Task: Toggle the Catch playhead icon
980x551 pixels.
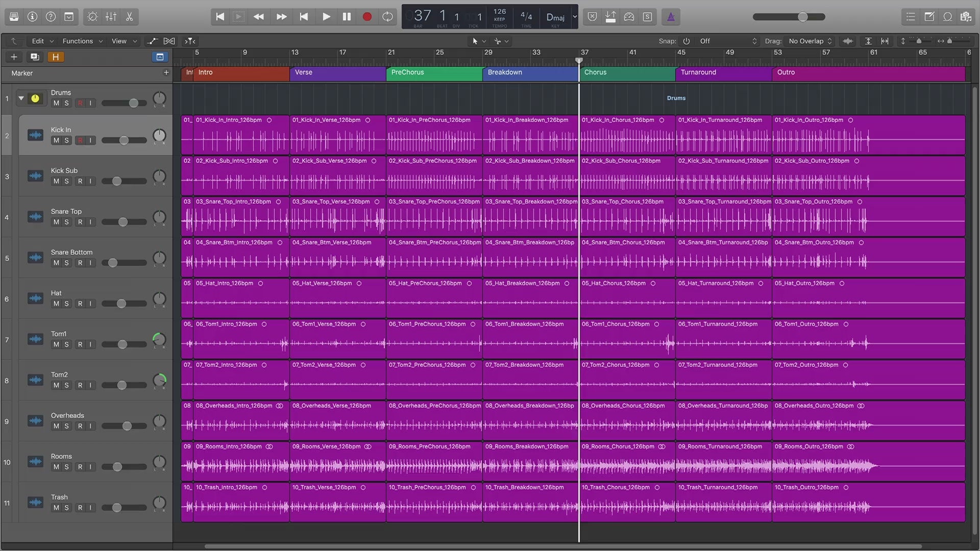Action: (x=190, y=41)
